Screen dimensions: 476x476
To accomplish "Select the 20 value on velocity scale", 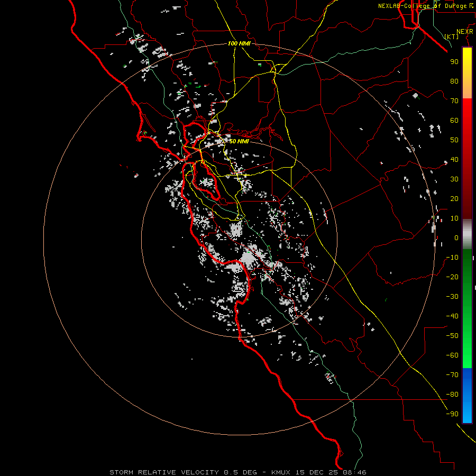I will pos(454,198).
